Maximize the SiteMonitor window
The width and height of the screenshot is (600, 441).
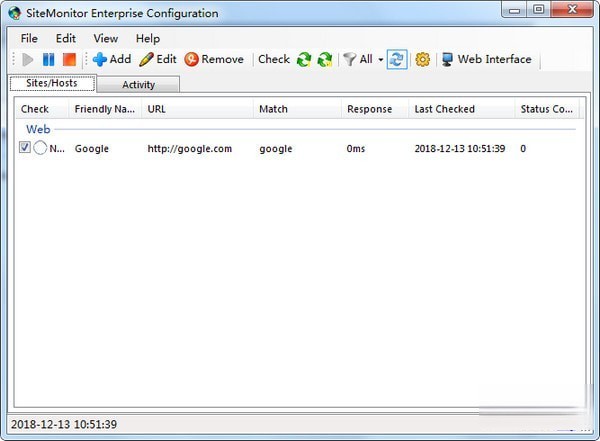[539, 10]
